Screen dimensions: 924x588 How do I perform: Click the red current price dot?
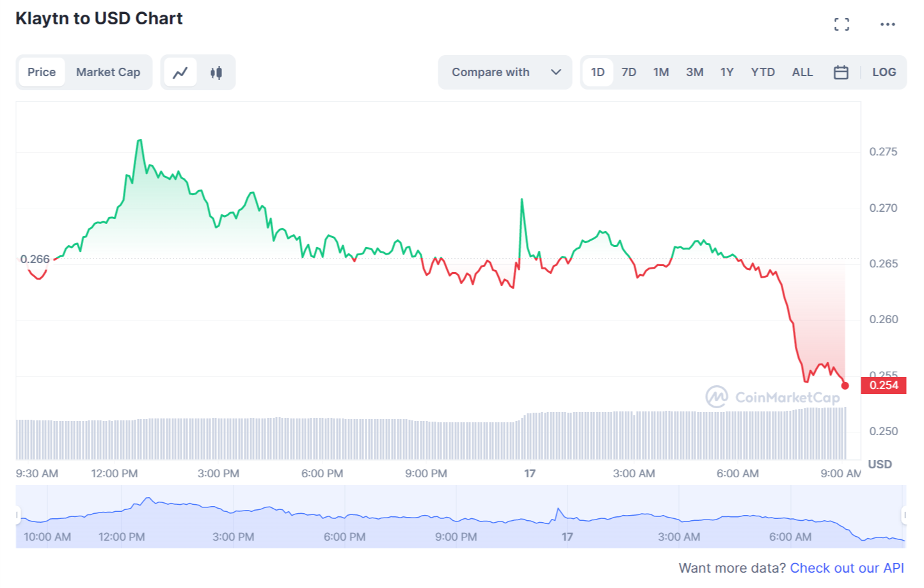pos(845,385)
